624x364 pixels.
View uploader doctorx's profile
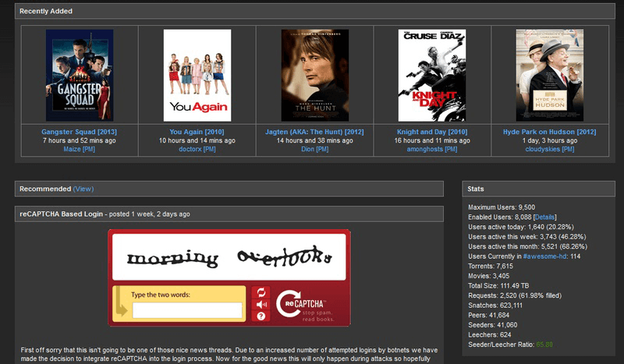click(190, 149)
